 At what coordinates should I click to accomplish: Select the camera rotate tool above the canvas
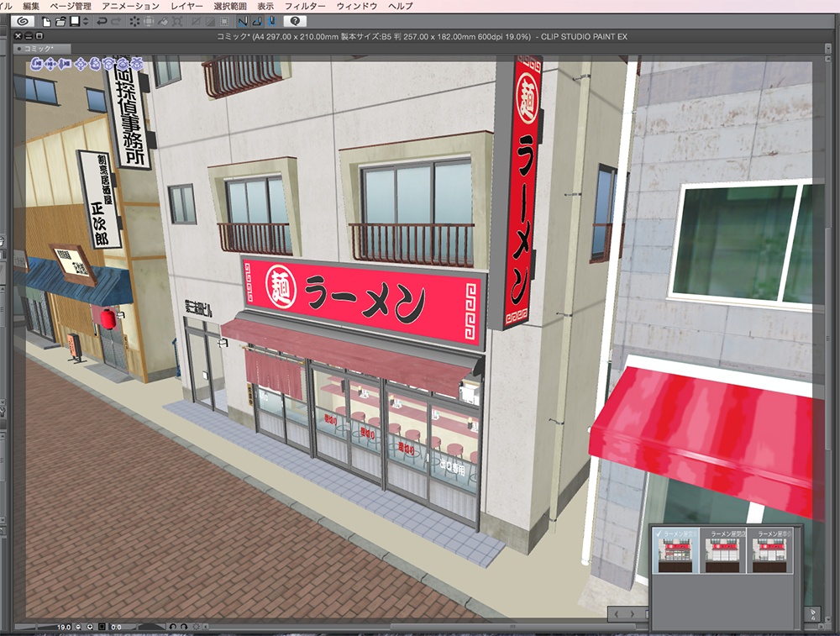point(35,64)
